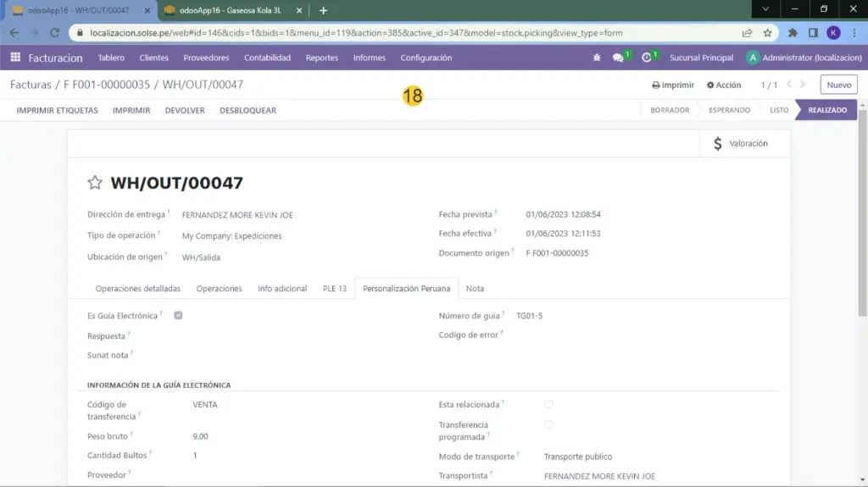Open the Contabilidad menu
Screen dimensions: 868x487
(267, 58)
